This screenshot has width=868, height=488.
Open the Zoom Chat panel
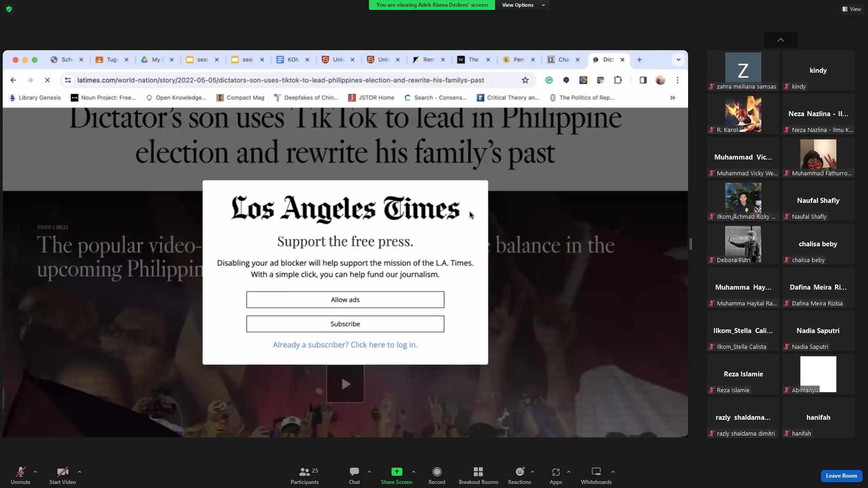tap(354, 475)
